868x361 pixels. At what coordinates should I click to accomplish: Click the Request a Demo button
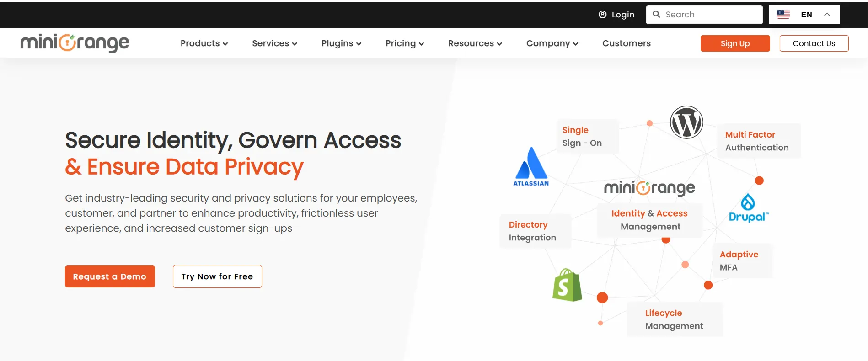click(110, 276)
